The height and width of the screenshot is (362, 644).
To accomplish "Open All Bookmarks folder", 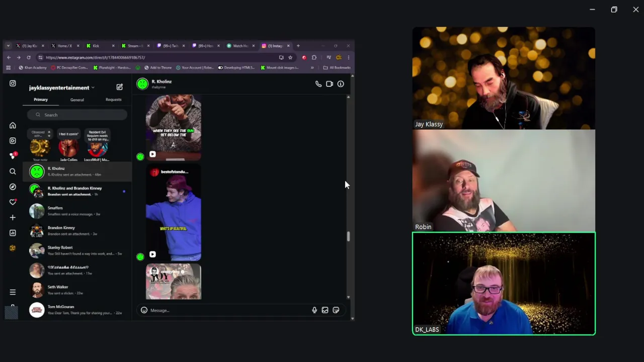I will click(x=337, y=67).
